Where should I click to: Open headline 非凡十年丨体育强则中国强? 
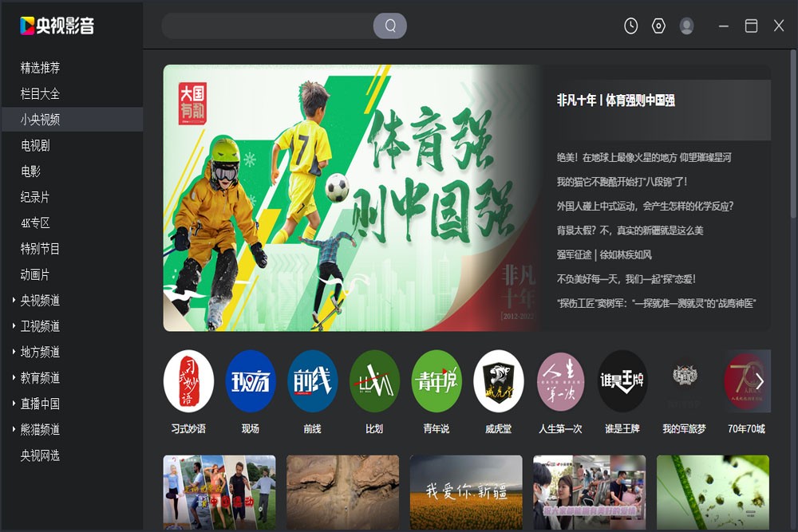(x=616, y=100)
